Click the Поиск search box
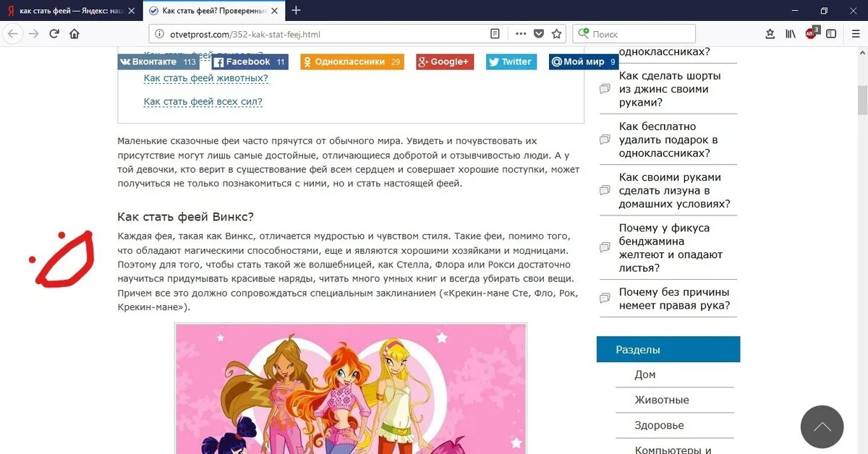This screenshot has width=868, height=454. [x=634, y=34]
